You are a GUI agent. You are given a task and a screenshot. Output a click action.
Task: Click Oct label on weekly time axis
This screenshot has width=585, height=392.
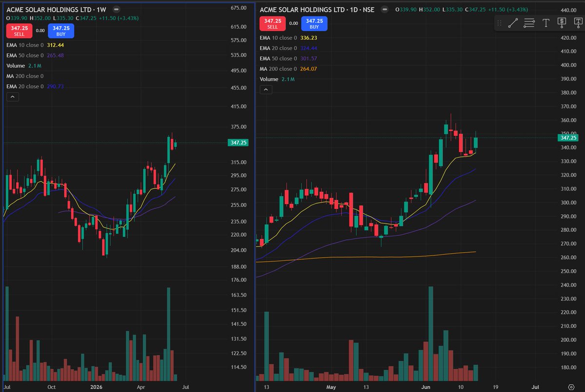point(51,387)
